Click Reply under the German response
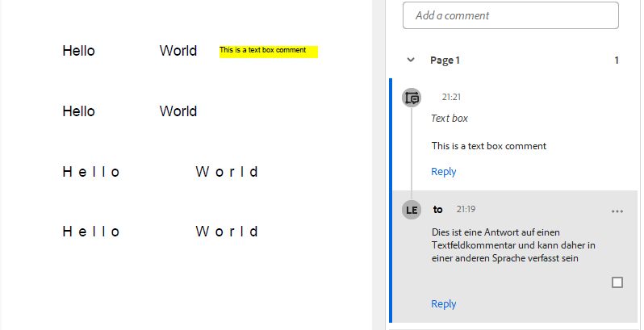 coord(444,303)
